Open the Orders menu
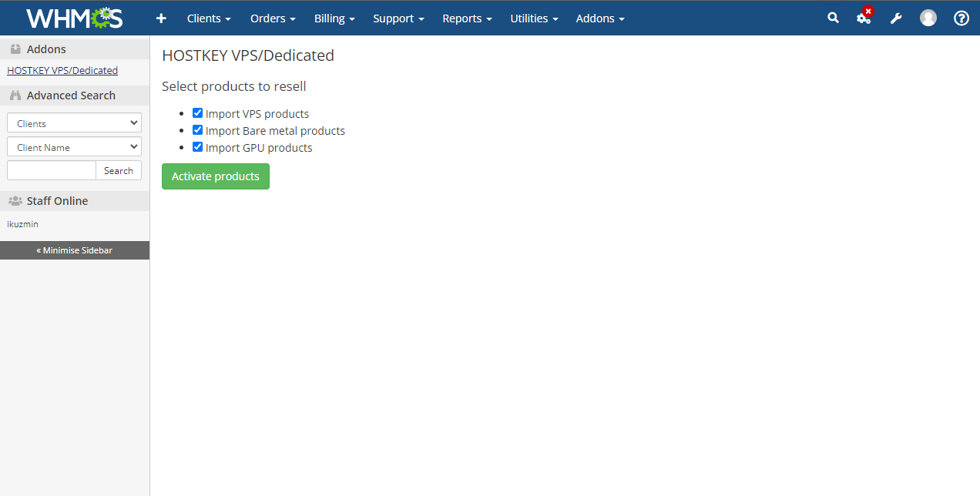 click(273, 18)
